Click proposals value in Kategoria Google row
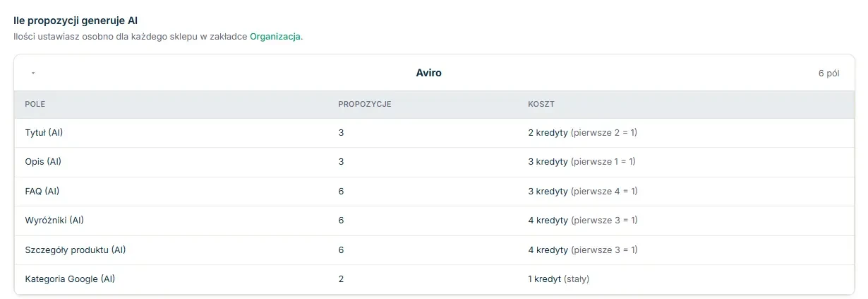Viewport: 868px width, 299px height. (x=341, y=279)
